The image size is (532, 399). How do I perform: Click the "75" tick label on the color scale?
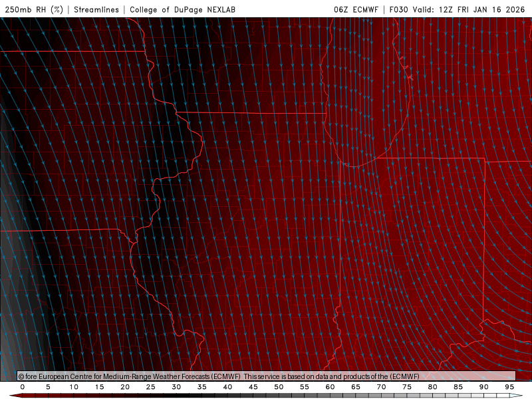pyautogui.click(x=407, y=387)
